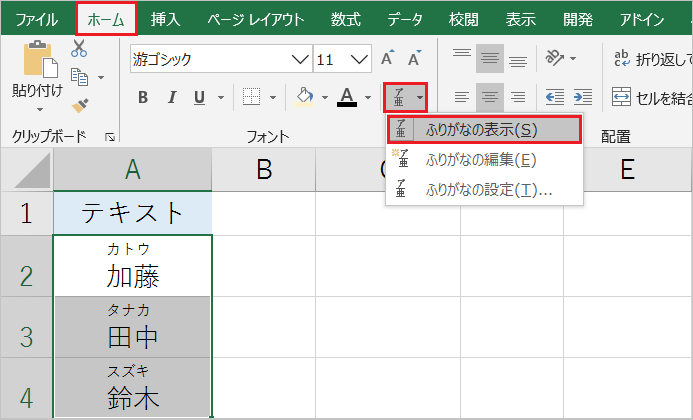This screenshot has height=420, width=693.
Task: Click the Wrap Text 折り返して button
Action: pyautogui.click(x=652, y=59)
